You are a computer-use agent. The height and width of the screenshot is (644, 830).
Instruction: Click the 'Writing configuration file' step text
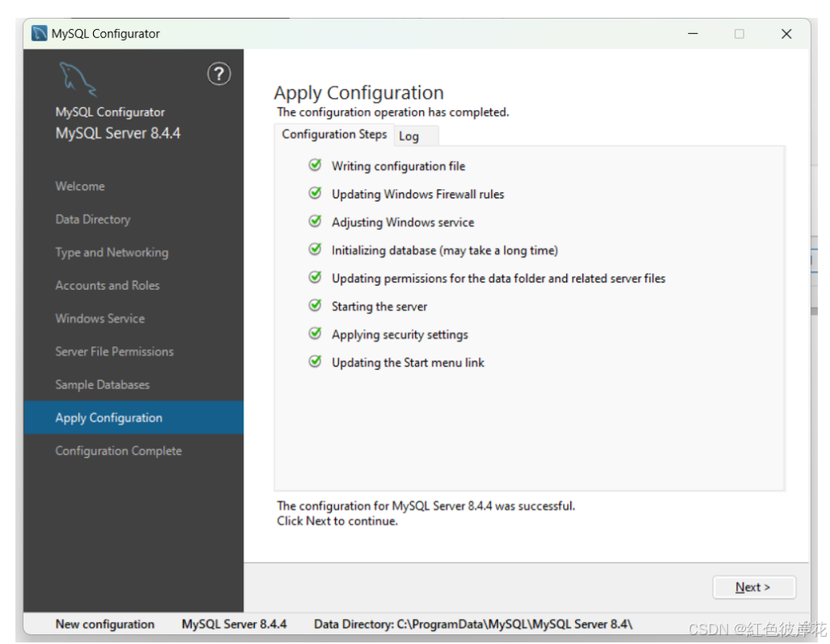398,167
